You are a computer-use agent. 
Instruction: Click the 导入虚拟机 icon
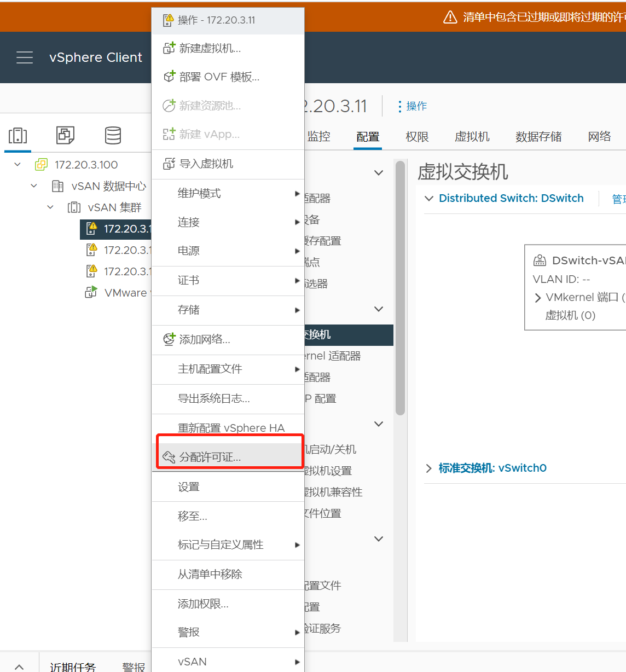point(169,164)
